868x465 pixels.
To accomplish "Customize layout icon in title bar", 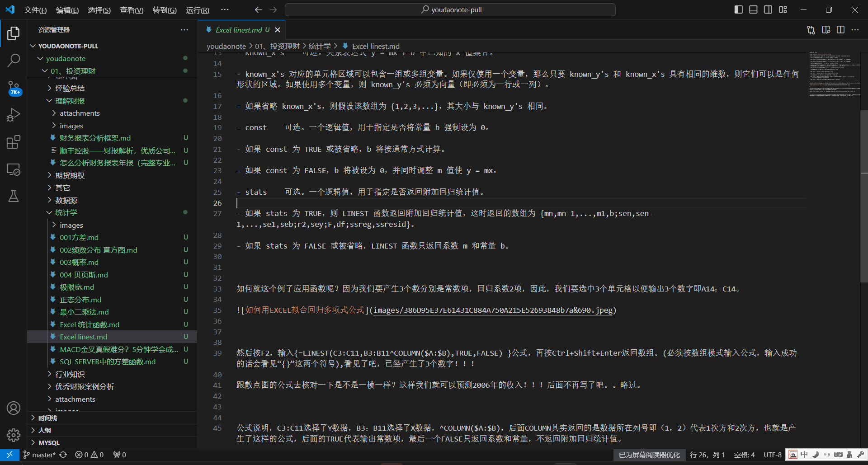I will 783,9.
